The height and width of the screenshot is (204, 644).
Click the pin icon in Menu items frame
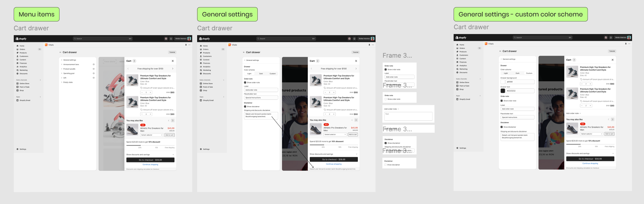pyautogui.click(x=186, y=45)
